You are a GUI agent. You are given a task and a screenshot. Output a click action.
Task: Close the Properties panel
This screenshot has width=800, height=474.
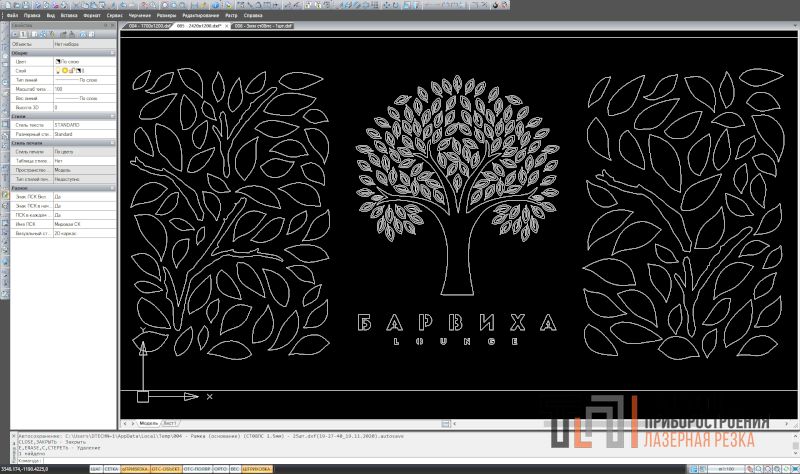(x=113, y=25)
